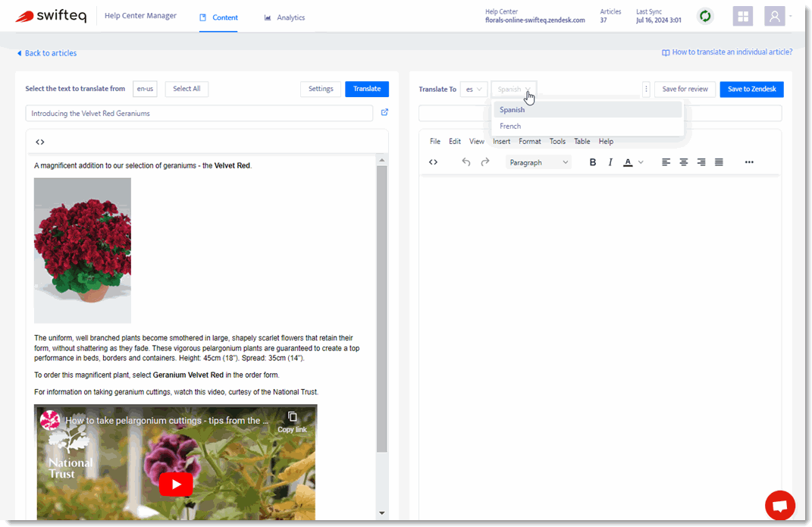Image resolution: width=812 pixels, height=527 pixels.
Task: Apply italic formatting
Action: 610,162
